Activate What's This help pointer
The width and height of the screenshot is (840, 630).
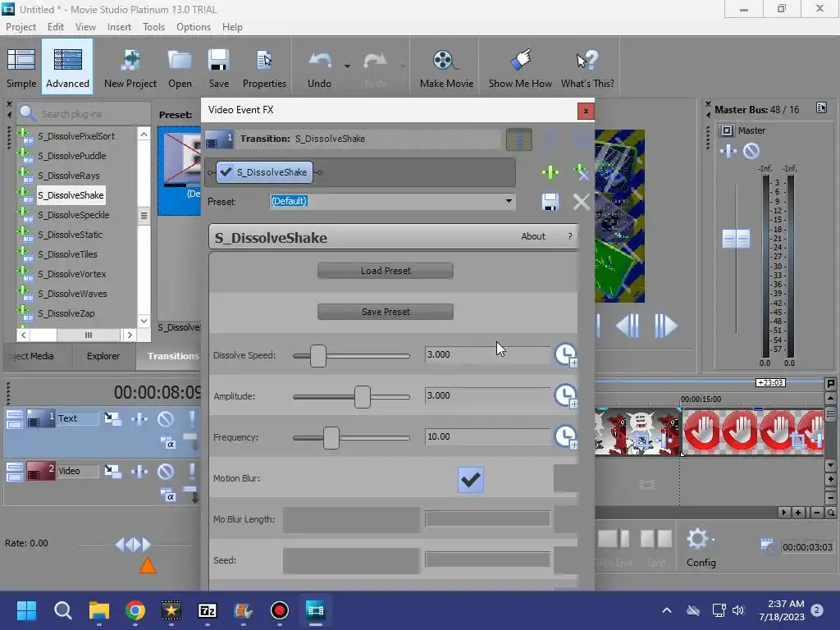coord(587,67)
